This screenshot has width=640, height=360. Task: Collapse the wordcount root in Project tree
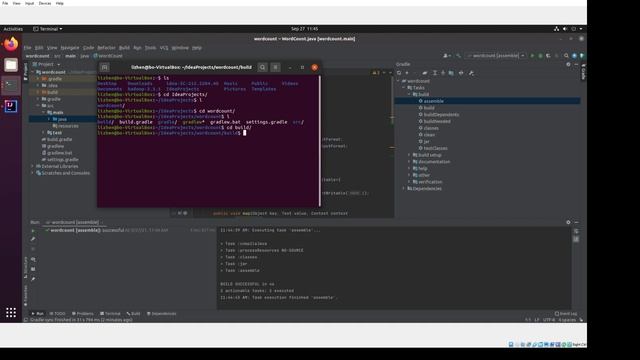click(33, 72)
